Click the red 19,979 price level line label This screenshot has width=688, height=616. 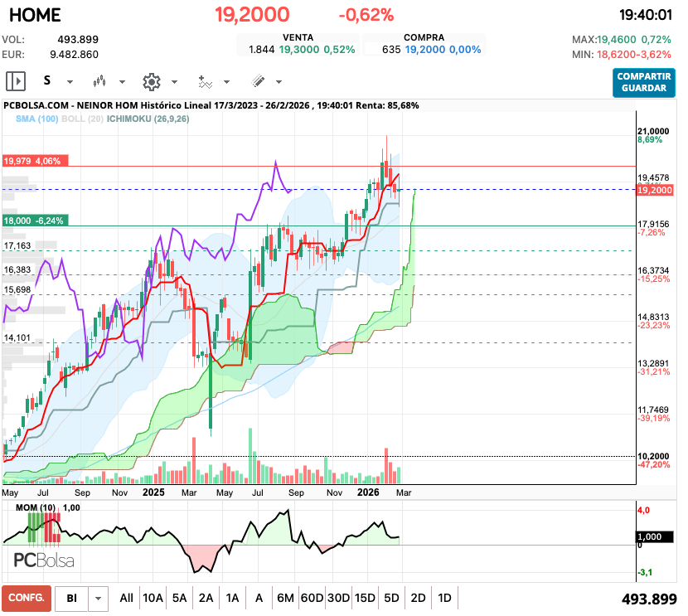point(33,161)
